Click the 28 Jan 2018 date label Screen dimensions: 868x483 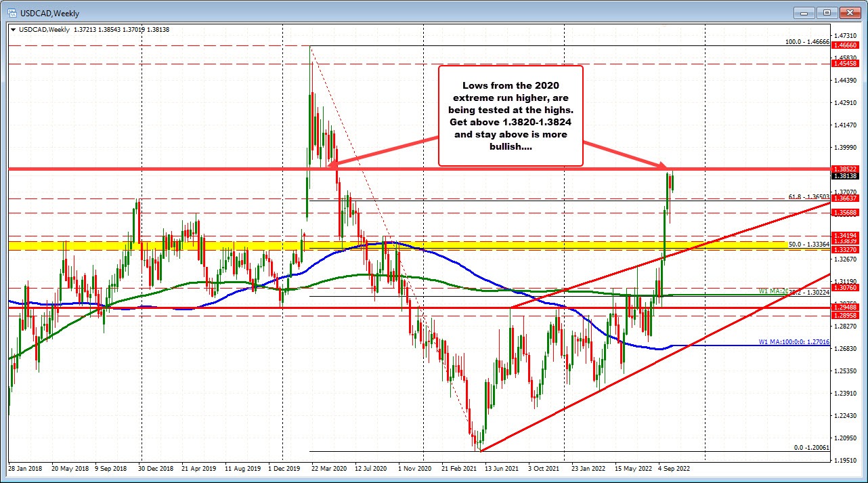coord(24,468)
